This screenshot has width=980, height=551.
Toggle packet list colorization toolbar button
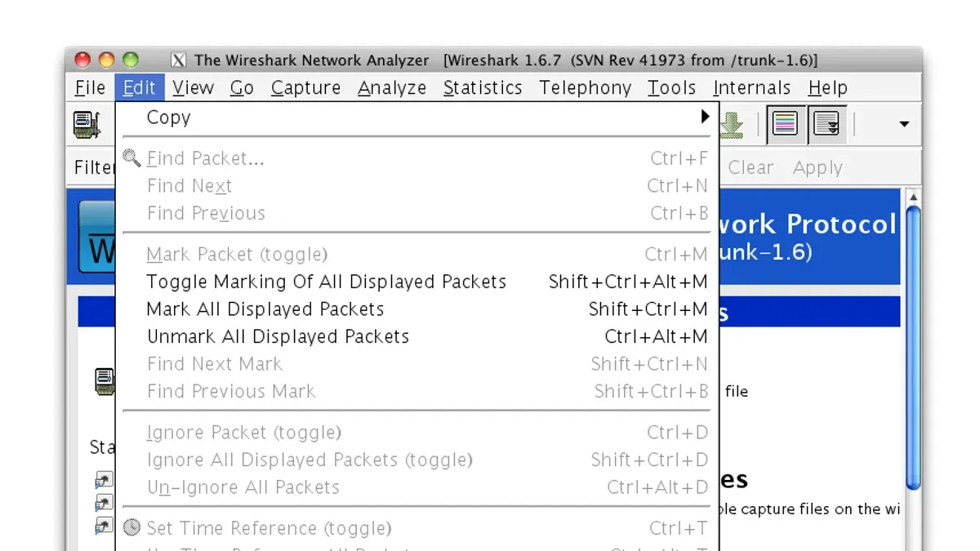785,125
